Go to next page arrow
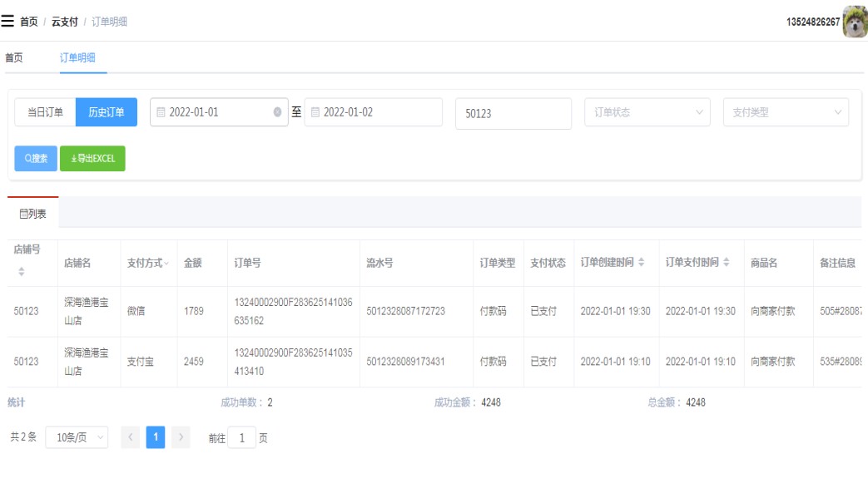This screenshot has width=868, height=503. point(181,437)
